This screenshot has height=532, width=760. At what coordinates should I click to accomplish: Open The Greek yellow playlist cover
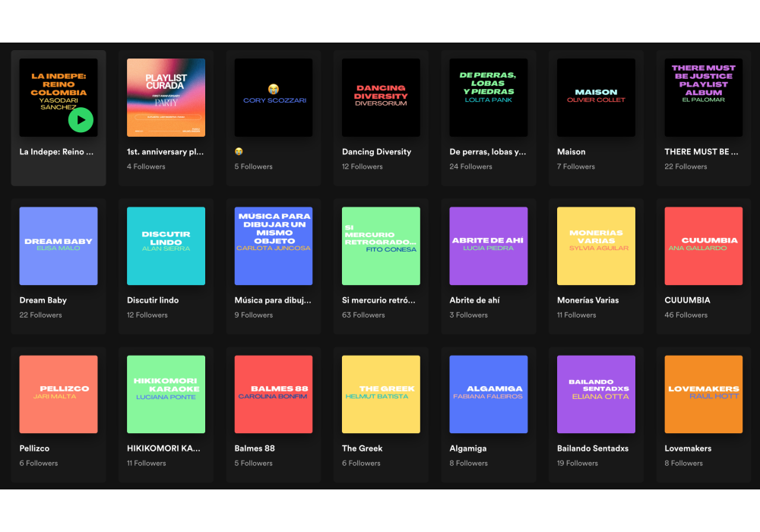(x=381, y=394)
